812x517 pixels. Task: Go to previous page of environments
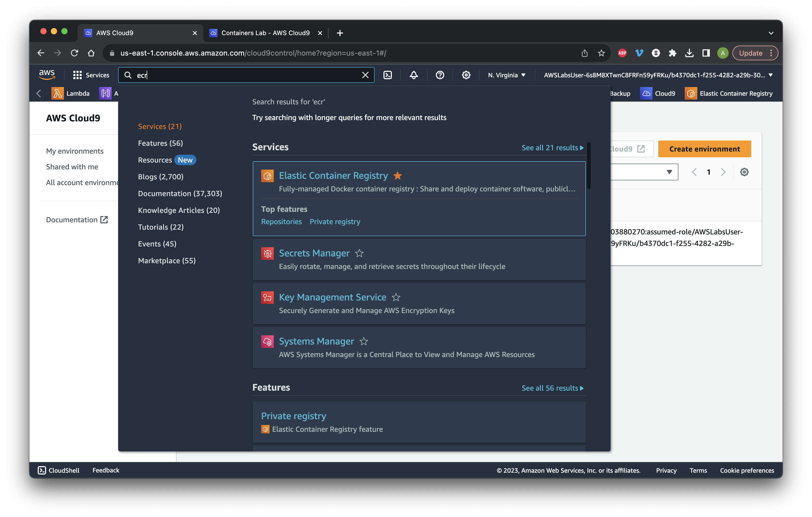(x=694, y=172)
